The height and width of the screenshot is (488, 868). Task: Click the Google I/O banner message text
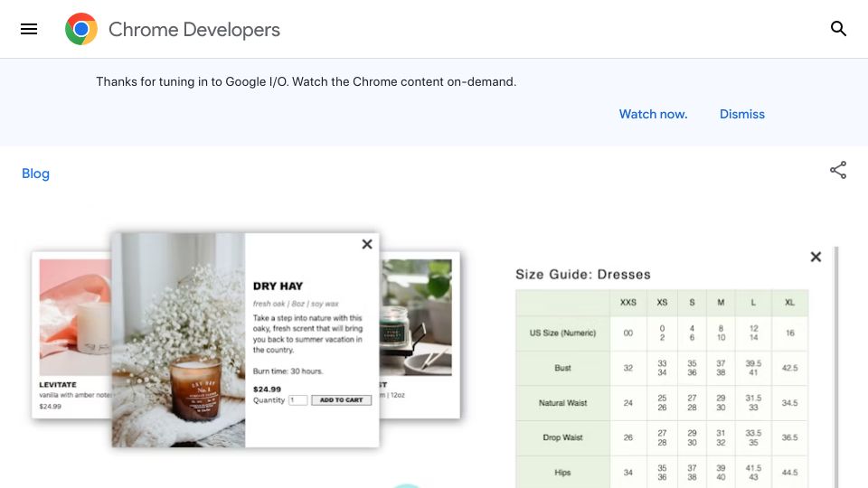[x=307, y=82]
